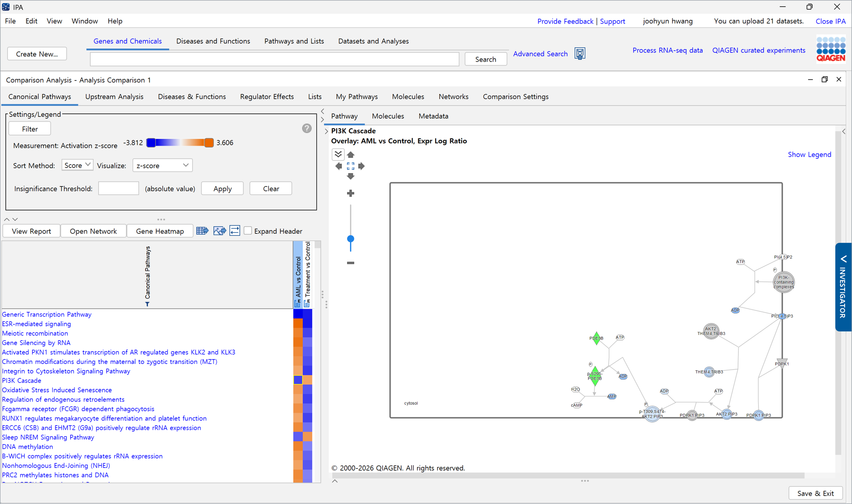Viewport: 852px width, 504px height.
Task: Click the Save & Exit button
Action: 815,493
